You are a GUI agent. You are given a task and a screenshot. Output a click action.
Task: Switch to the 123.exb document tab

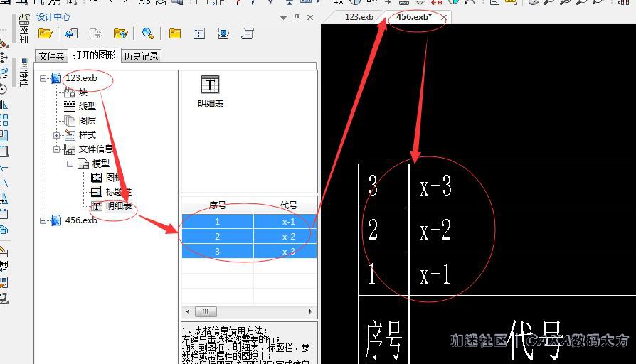[359, 17]
